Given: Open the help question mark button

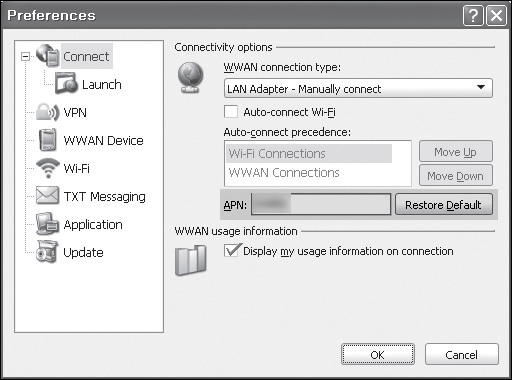Looking at the screenshot, I should tap(473, 15).
